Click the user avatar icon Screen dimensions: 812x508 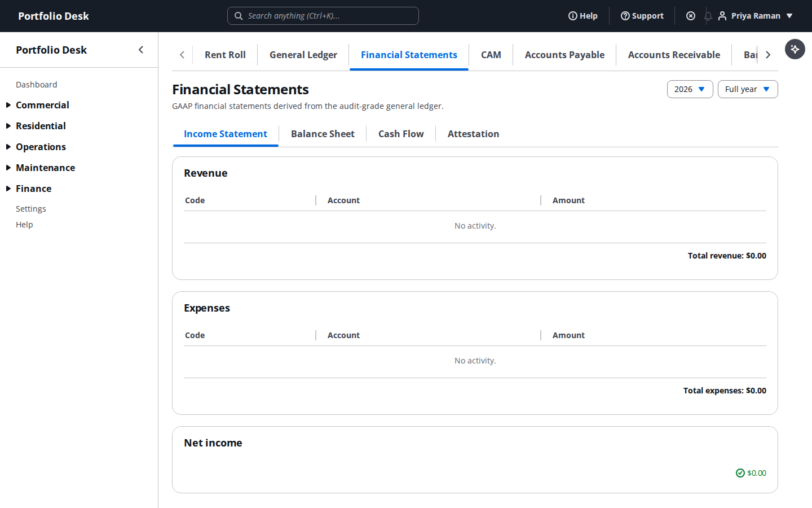point(722,16)
